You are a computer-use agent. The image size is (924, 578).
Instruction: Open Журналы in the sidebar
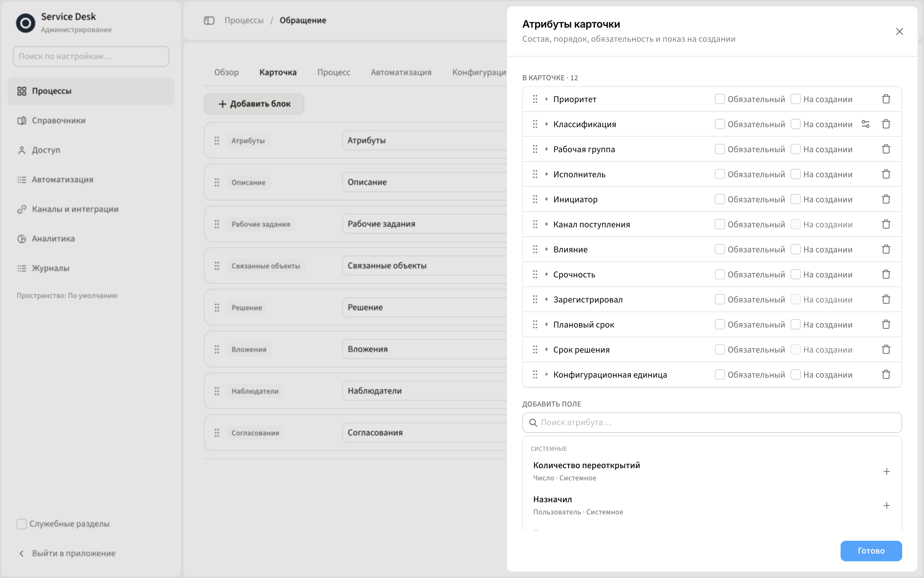click(91, 268)
